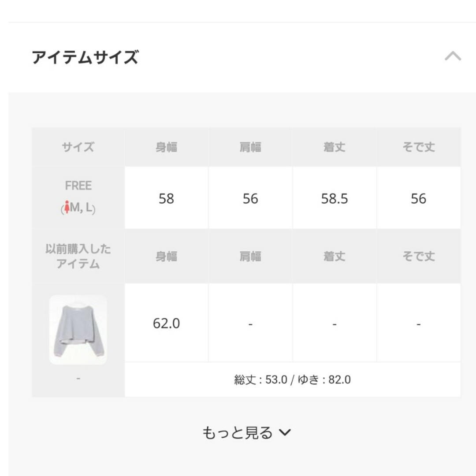The height and width of the screenshot is (476, 476).
Task: Collapse the アイテムサイズ section with chevron
Action: tap(453, 56)
